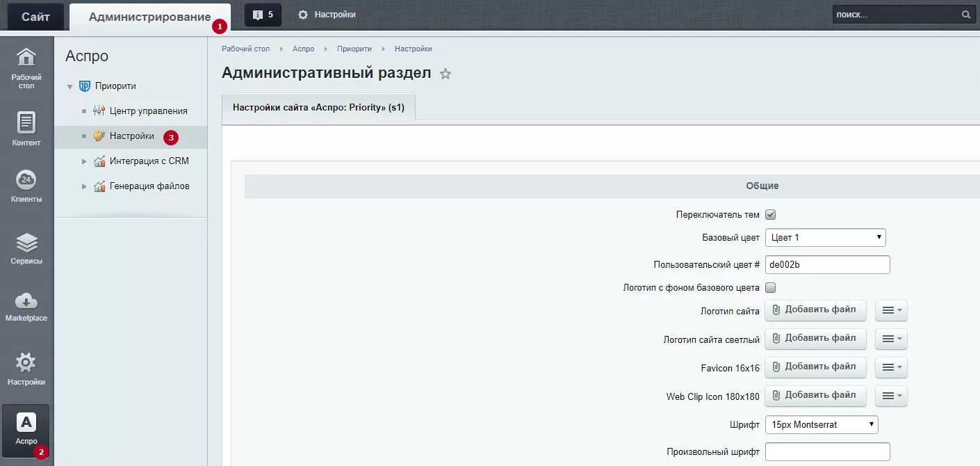This screenshot has height=466, width=980.
Task: Click the search magnifier icon
Action: coord(965,15)
